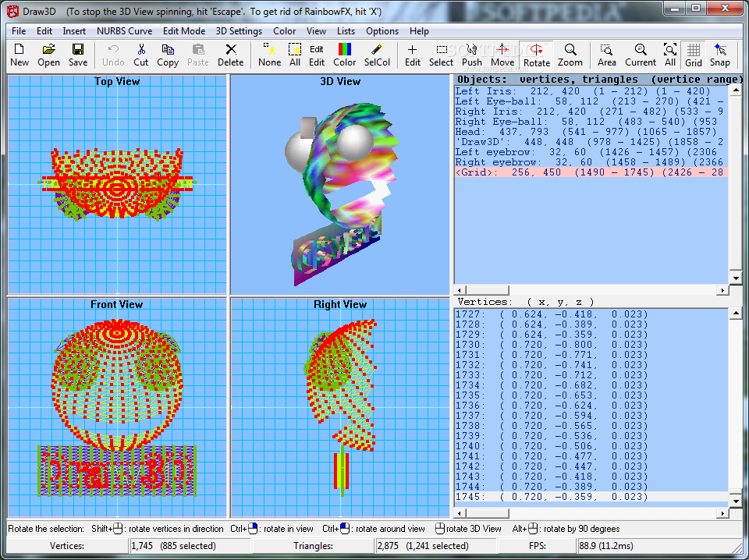Choose the SelCol wand icon

pyautogui.click(x=378, y=55)
